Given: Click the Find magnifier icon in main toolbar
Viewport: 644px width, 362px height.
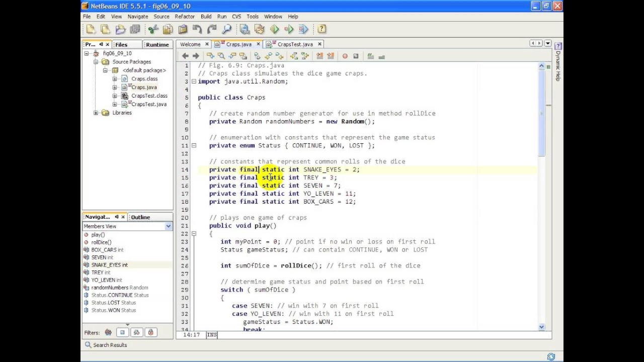Looking at the screenshot, I should click(226, 29).
